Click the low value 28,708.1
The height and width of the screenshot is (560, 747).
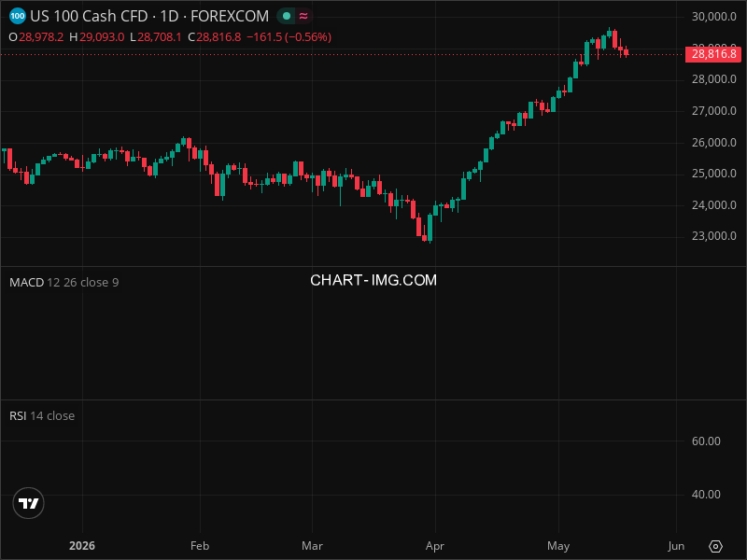(x=160, y=37)
